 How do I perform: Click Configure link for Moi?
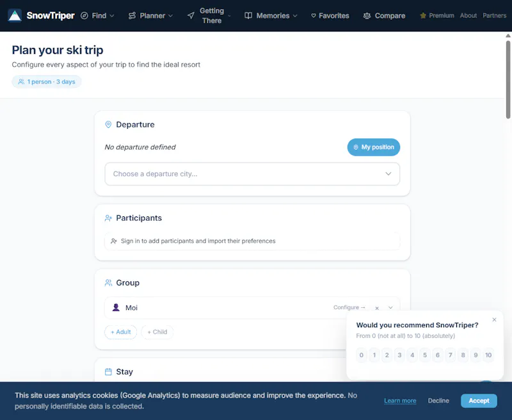[349, 307]
